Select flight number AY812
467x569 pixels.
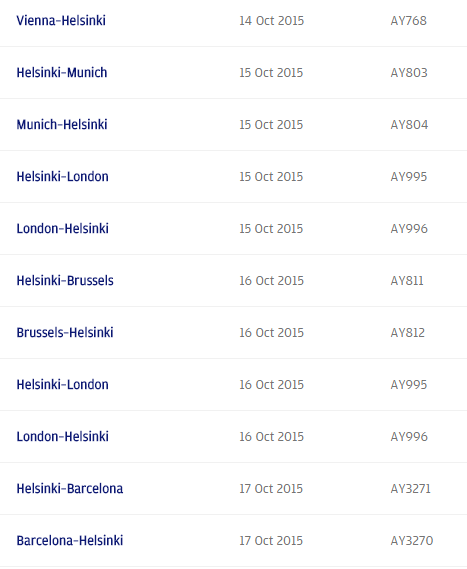(x=407, y=333)
